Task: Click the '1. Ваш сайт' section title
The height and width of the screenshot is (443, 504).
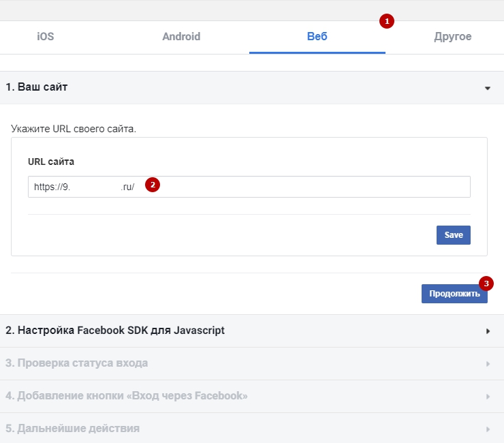Action: click(37, 87)
